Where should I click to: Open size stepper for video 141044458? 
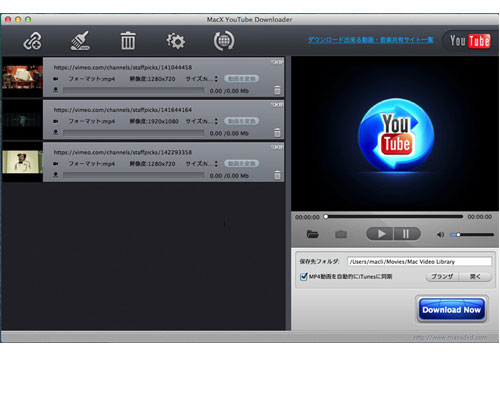pos(216,79)
